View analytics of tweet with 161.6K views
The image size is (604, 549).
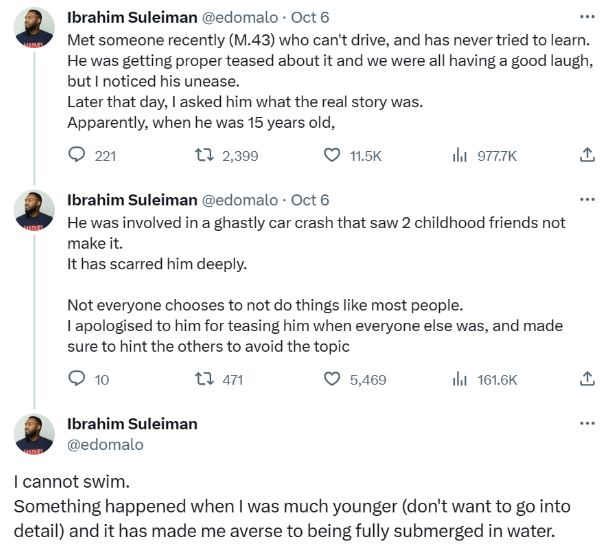click(461, 379)
